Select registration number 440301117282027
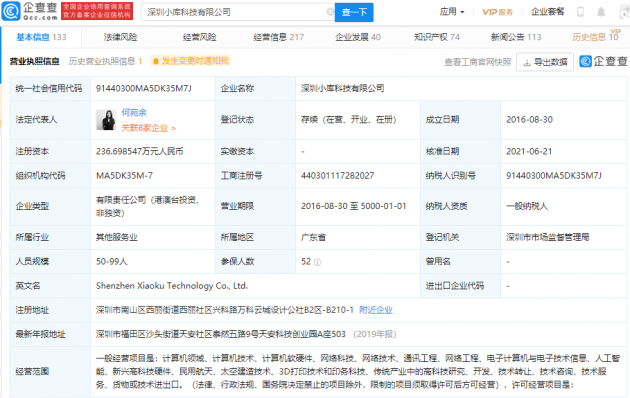Image resolution: width=630 pixels, height=398 pixels. click(338, 176)
